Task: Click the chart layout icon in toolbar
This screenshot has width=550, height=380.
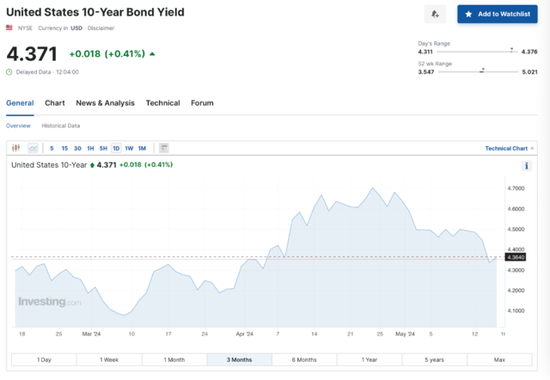Action: tap(164, 148)
